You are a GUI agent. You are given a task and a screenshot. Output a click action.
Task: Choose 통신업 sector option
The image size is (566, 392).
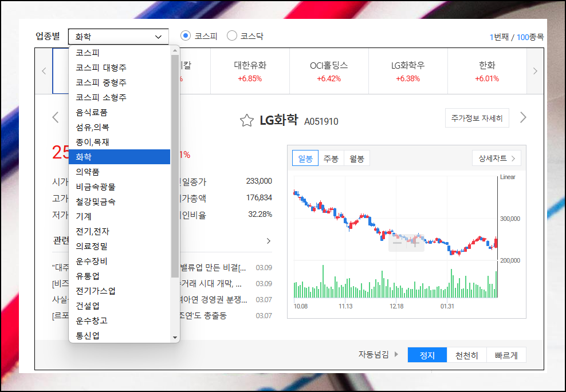[x=119, y=335]
